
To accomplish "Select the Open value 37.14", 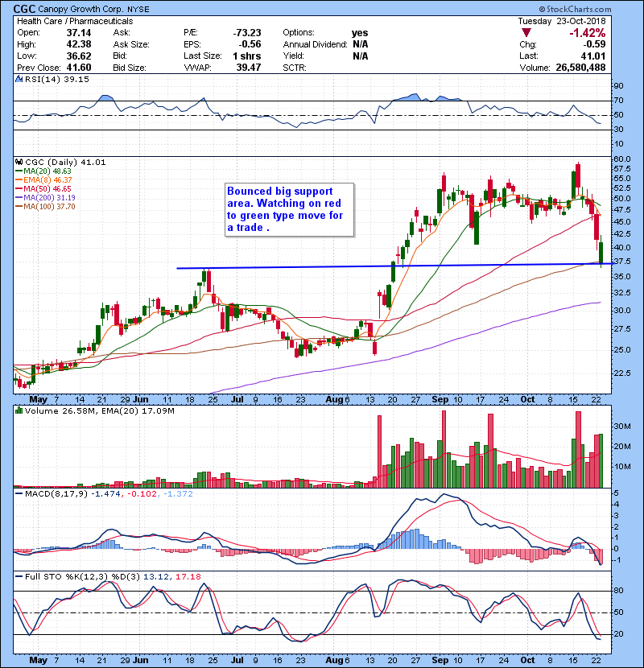I will pyautogui.click(x=79, y=33).
